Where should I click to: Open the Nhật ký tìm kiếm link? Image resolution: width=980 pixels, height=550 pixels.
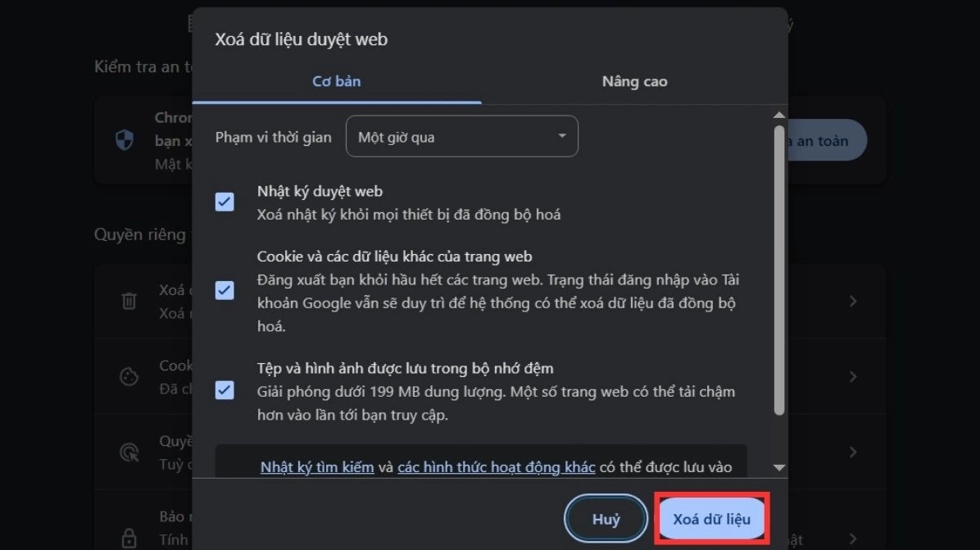(317, 467)
